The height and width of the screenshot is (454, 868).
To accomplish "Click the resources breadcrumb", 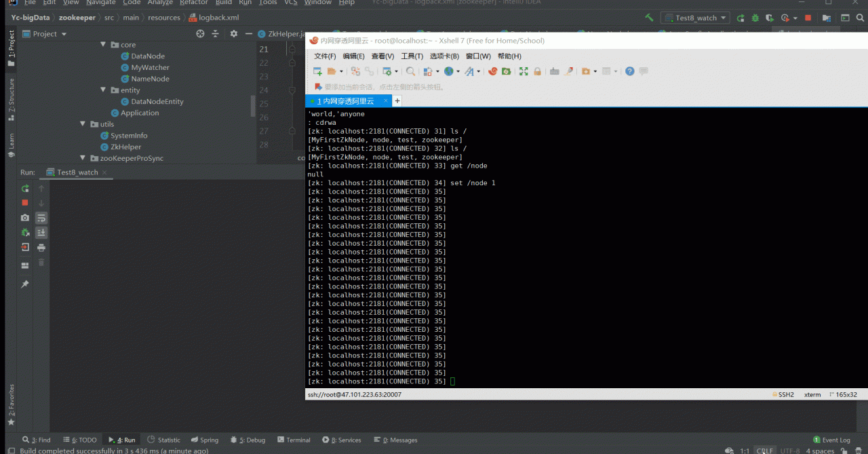I will tap(163, 18).
